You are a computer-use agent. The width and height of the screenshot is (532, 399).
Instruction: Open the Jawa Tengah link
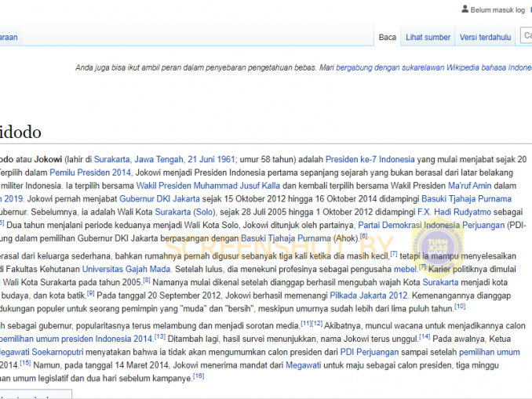click(x=159, y=159)
